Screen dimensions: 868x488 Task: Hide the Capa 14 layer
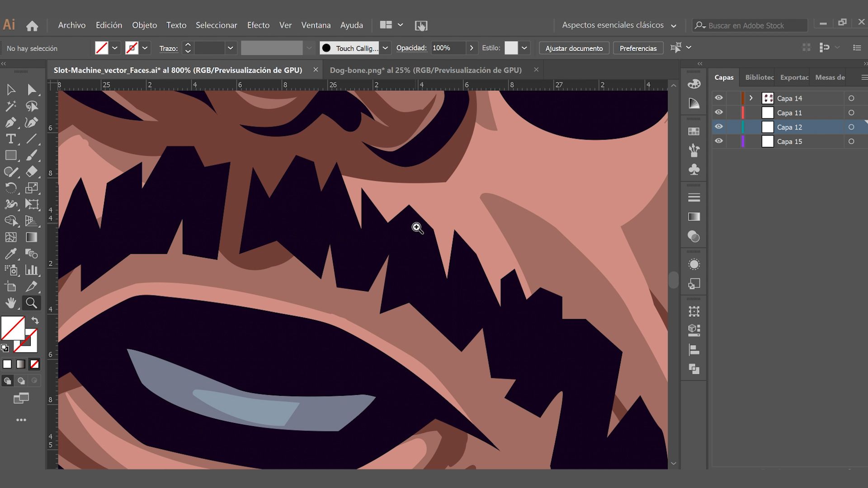pyautogui.click(x=719, y=98)
